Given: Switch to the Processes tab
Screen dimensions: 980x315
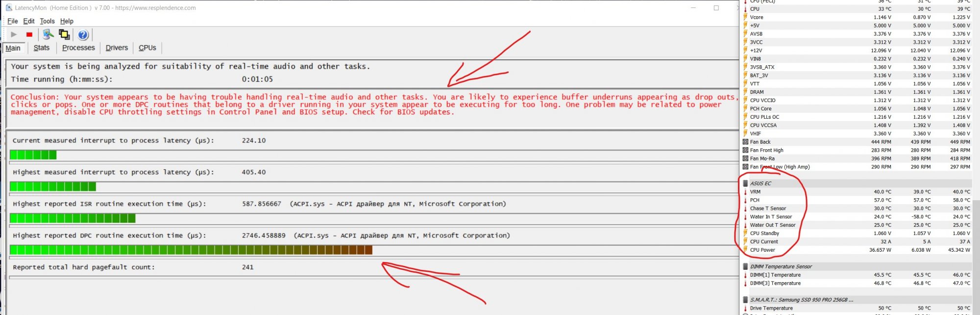Looking at the screenshot, I should coord(78,48).
